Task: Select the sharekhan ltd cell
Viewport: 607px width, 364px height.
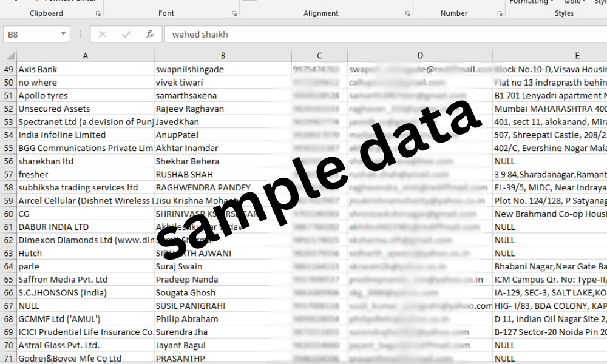Action: pyautogui.click(x=86, y=161)
